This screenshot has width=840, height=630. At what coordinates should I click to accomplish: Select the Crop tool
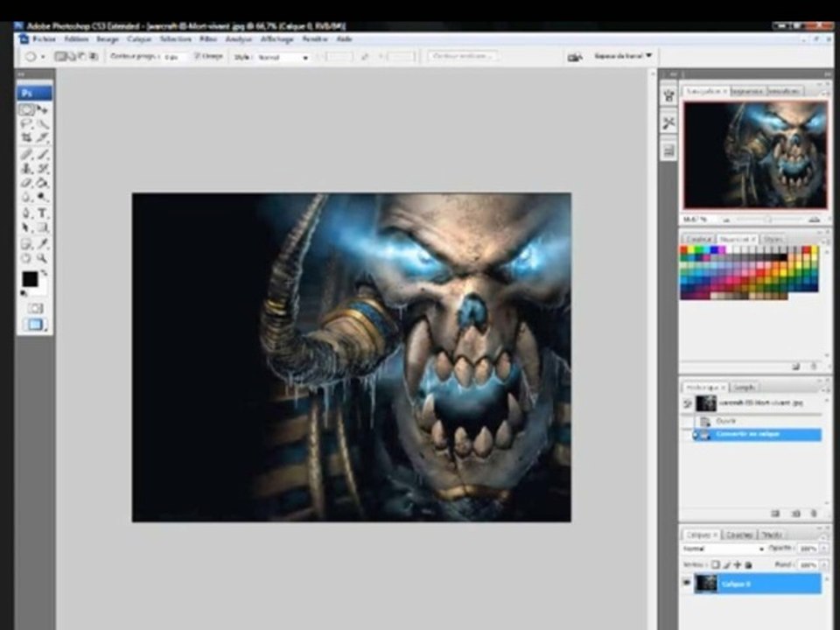pos(27,137)
